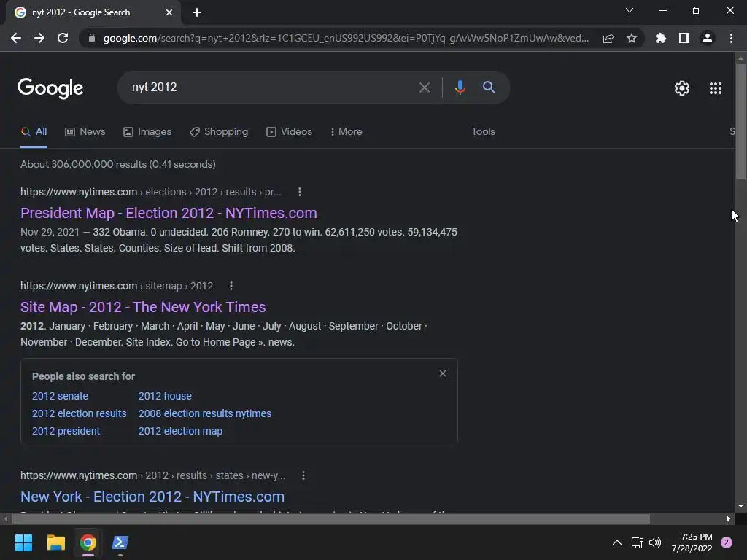Search for '2012 election map'
The width and height of the screenshot is (747, 560).
pos(180,431)
